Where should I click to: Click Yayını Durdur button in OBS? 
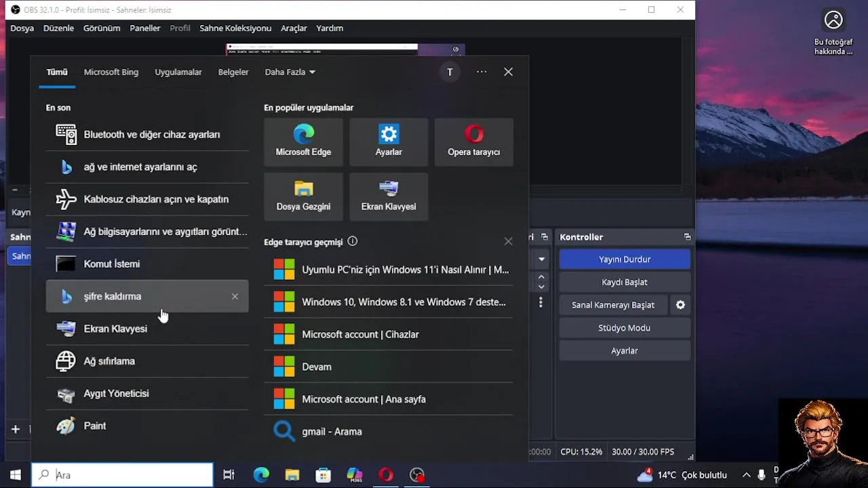tap(625, 259)
